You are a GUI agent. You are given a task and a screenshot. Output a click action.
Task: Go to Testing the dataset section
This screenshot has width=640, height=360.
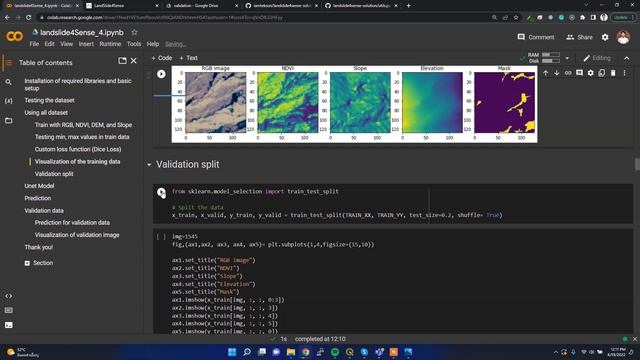49,100
